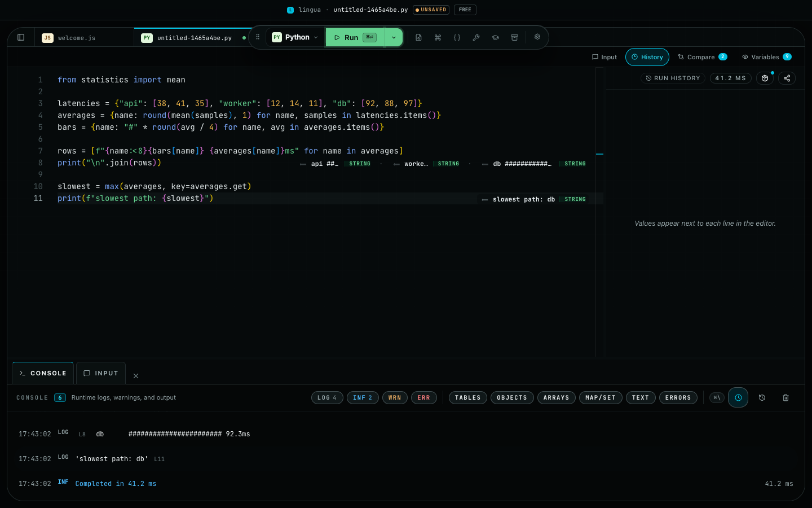Click the UNSAVED status badge

point(431,10)
